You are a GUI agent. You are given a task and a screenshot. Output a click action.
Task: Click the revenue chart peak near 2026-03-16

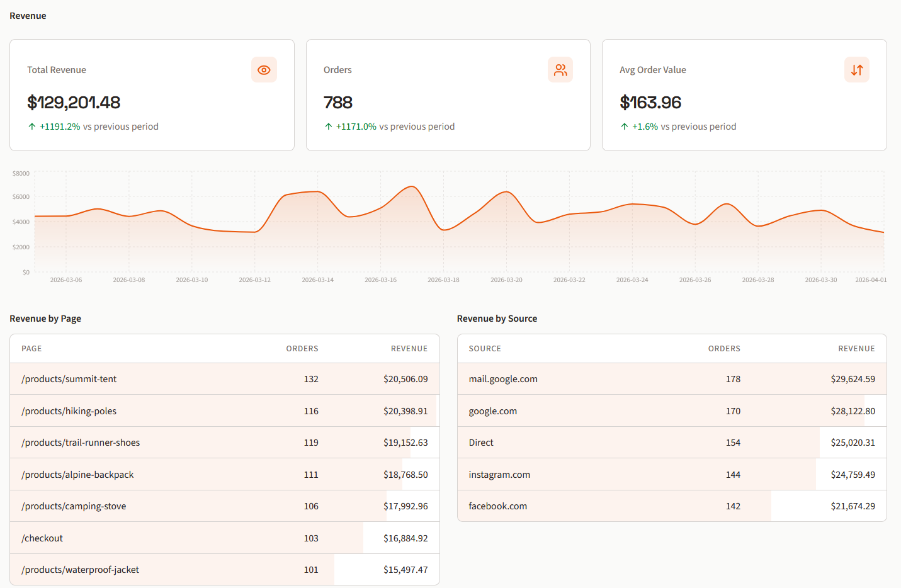coord(411,186)
